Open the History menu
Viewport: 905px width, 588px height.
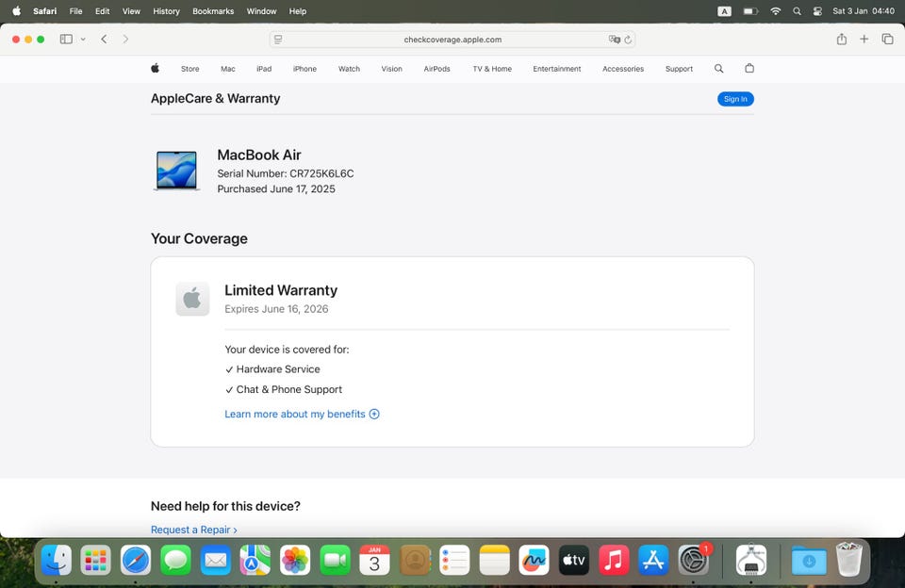point(166,11)
